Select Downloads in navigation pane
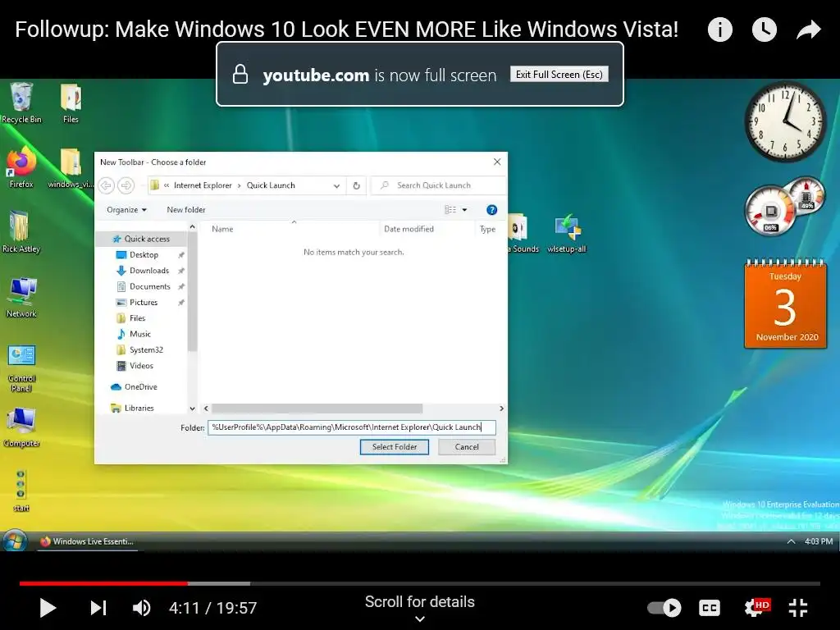Image resolution: width=840 pixels, height=630 pixels. pos(149,271)
